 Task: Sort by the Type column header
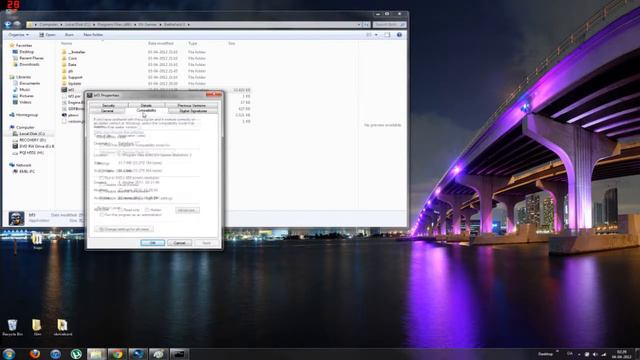coord(193,43)
